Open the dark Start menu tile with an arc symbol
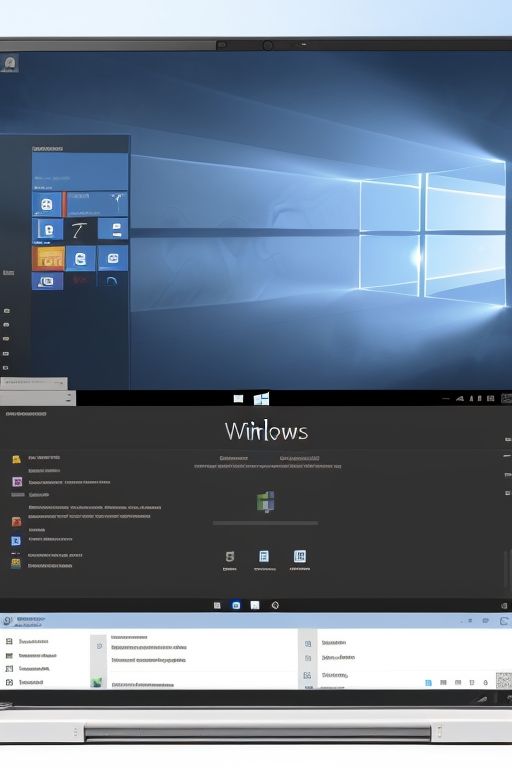The image size is (512, 768). coord(112,281)
